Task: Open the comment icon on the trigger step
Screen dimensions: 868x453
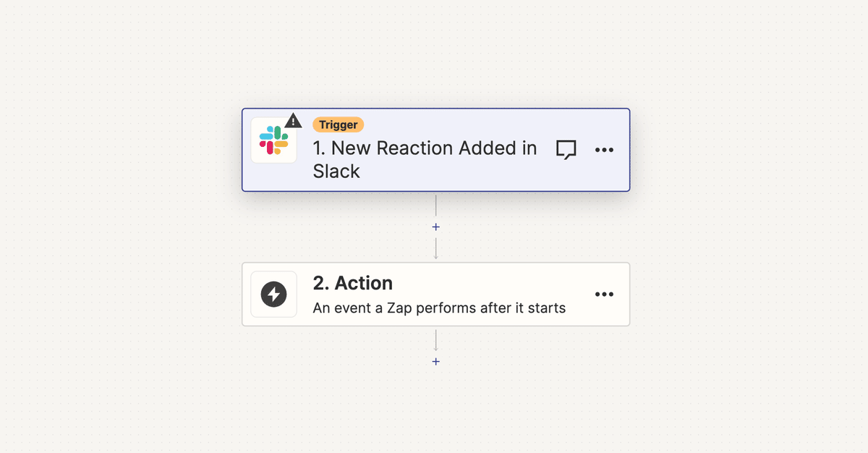Action: [x=566, y=150]
